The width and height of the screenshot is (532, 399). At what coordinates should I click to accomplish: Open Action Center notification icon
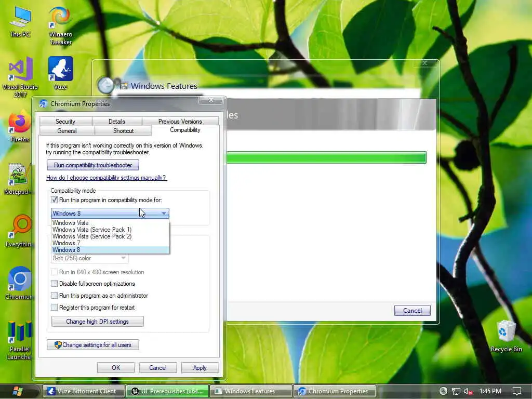[517, 391]
